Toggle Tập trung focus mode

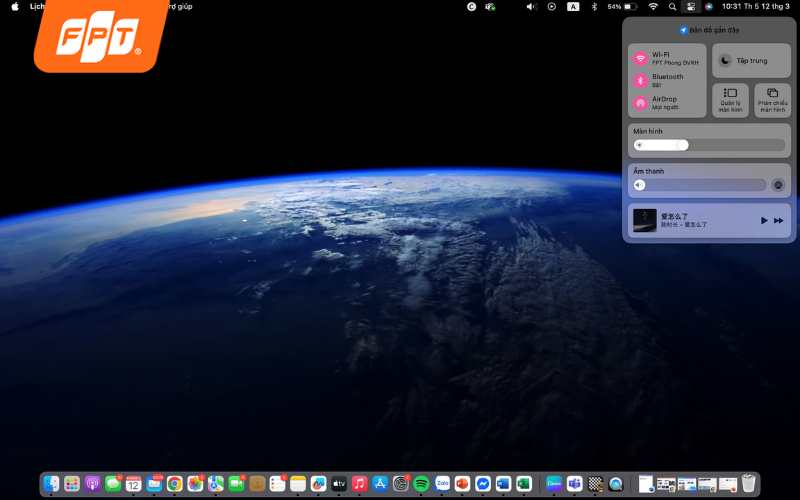(x=726, y=61)
